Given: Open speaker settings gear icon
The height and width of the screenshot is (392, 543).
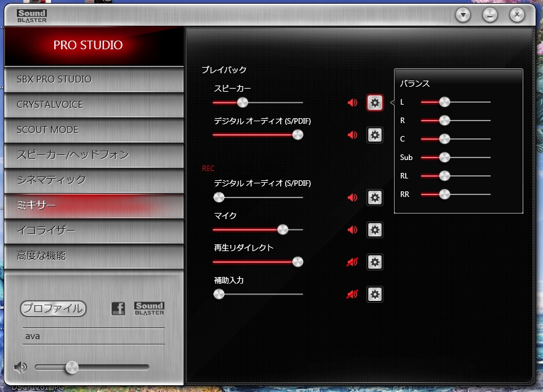Looking at the screenshot, I should coord(375,103).
